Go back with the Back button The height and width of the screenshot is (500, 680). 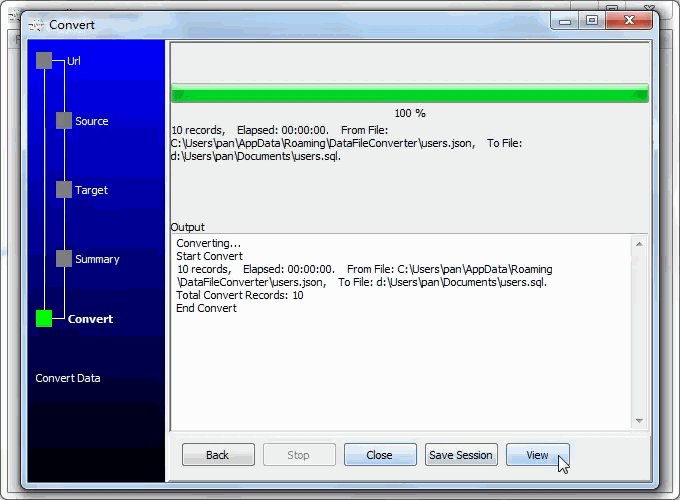pyautogui.click(x=218, y=455)
